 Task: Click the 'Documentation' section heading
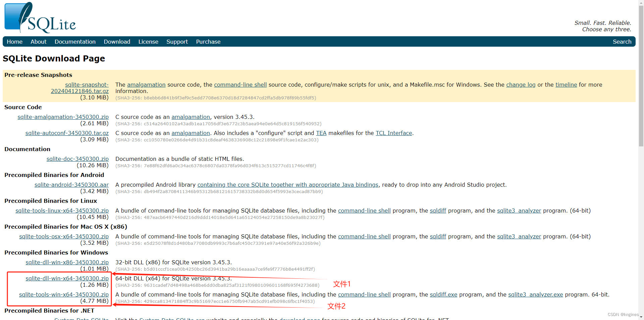coord(27,149)
